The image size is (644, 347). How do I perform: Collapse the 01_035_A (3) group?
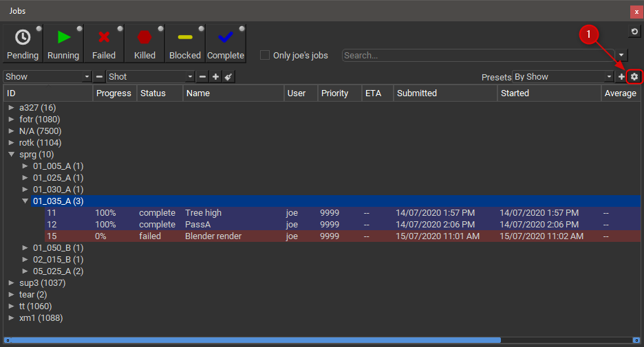[x=25, y=201]
